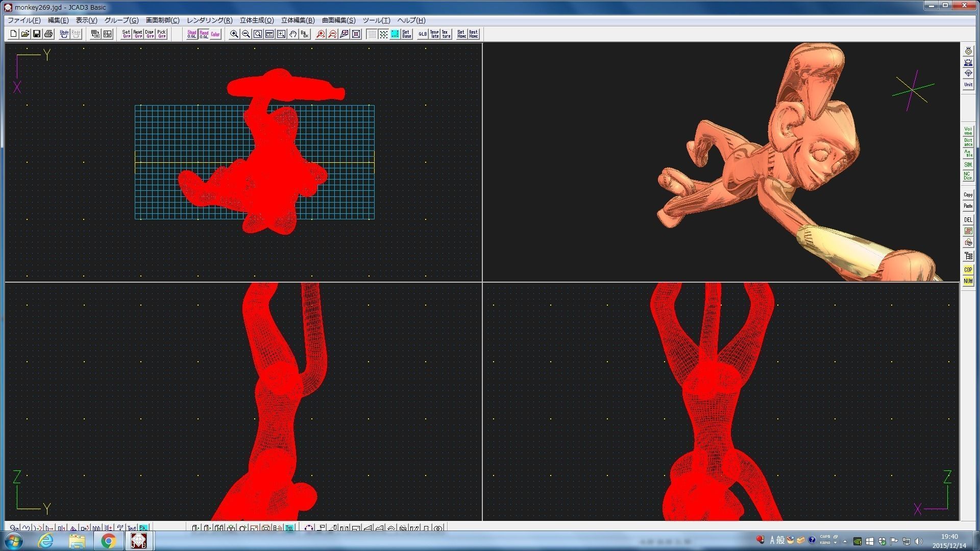Select the pan hand tool icon
980x551 pixels.
click(293, 34)
